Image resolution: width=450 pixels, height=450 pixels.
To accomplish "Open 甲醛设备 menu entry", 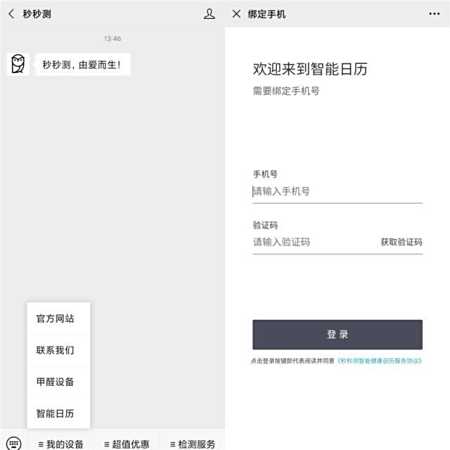I will click(55, 382).
